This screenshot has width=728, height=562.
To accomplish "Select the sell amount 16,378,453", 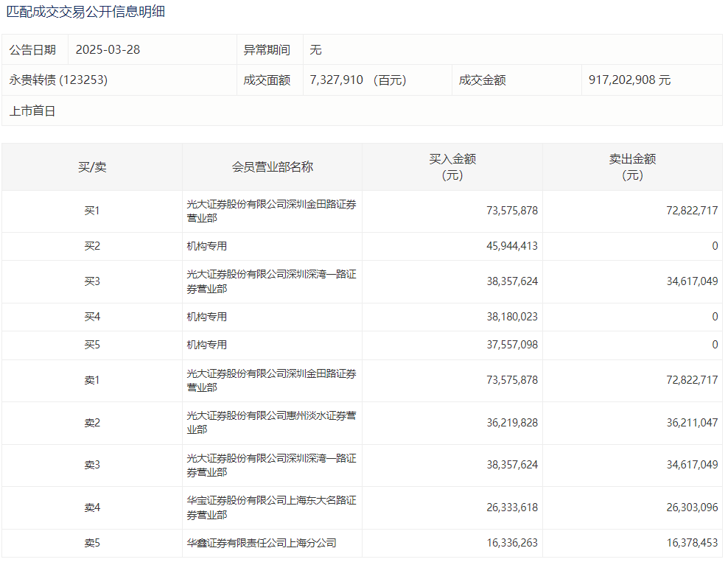I will click(x=692, y=543).
